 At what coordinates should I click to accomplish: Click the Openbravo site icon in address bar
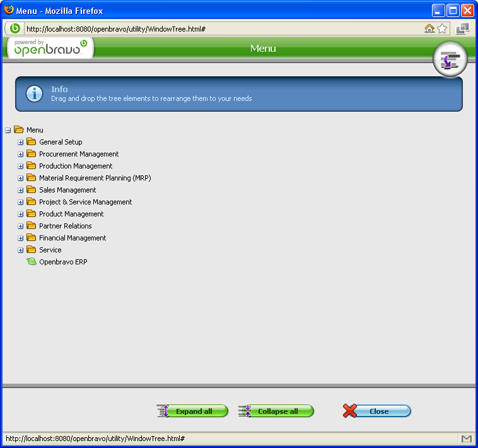coord(15,28)
